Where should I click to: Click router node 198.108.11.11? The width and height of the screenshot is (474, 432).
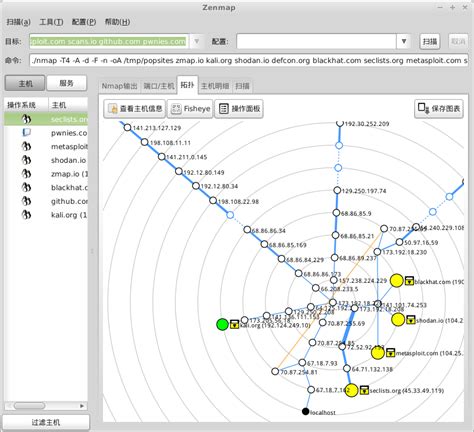click(x=144, y=142)
